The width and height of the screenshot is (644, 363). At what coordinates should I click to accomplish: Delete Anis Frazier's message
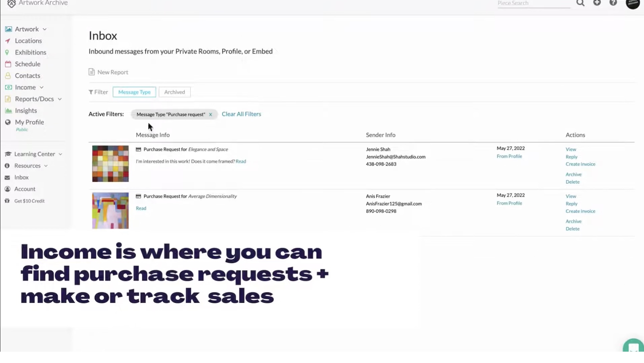tap(573, 229)
